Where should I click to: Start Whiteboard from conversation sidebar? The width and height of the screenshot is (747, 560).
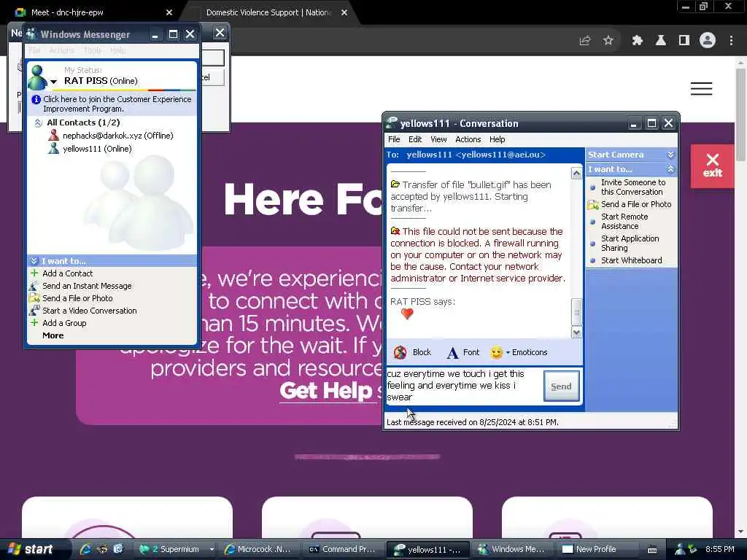[631, 260]
